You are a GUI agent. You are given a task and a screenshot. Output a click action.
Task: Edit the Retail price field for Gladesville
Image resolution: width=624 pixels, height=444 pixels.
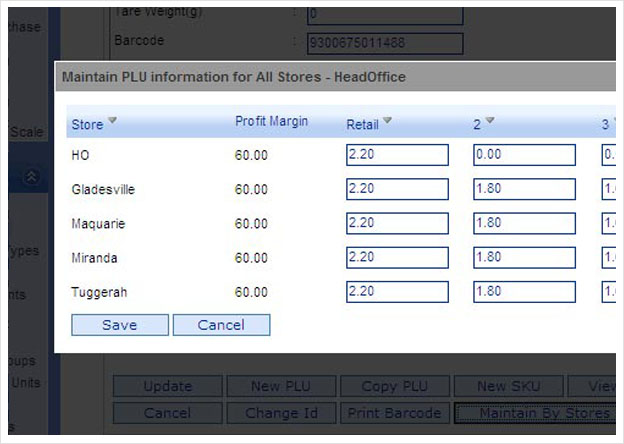[x=397, y=189]
